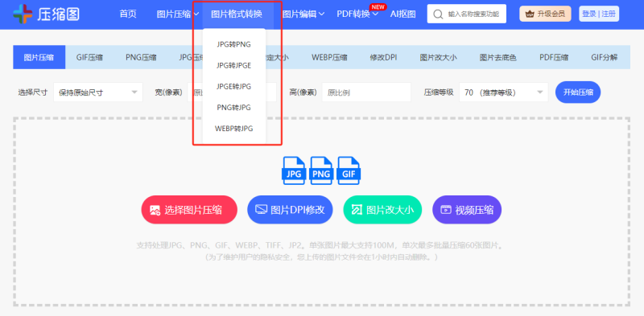Click the 开始压缩 button

pyautogui.click(x=578, y=92)
